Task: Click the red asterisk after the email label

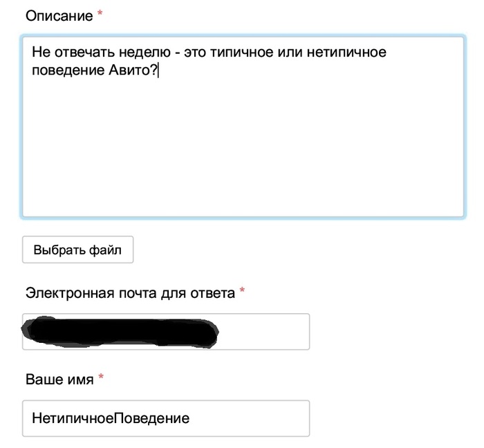Action: (x=242, y=293)
